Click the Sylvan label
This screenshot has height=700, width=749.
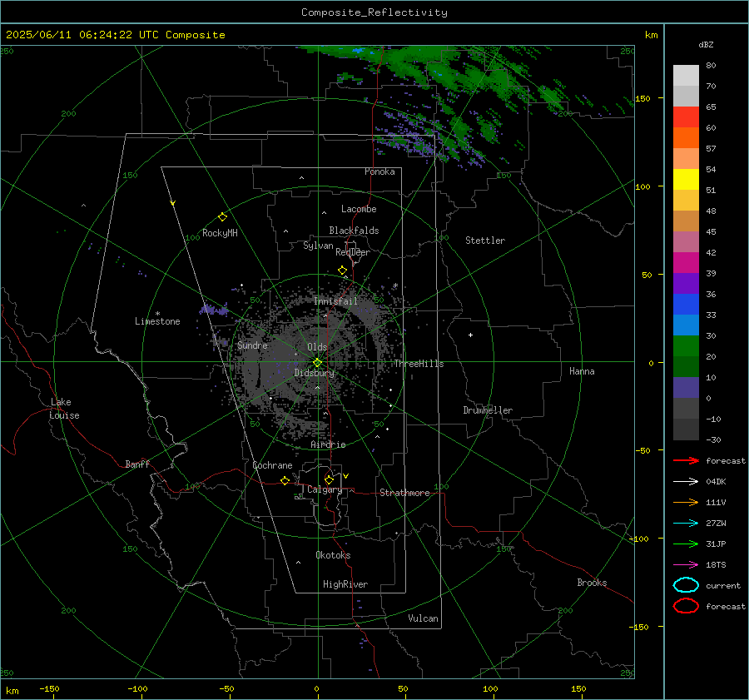tap(318, 246)
